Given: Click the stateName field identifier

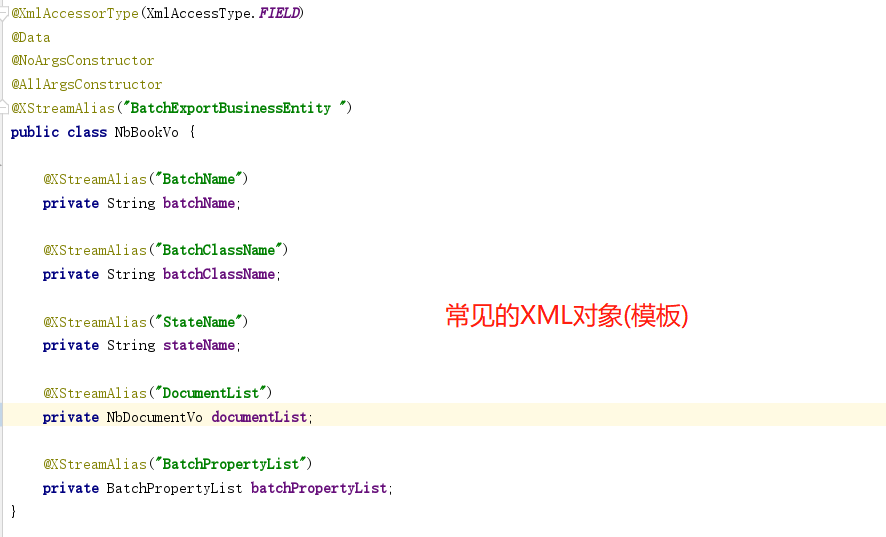Looking at the screenshot, I should click(x=199, y=345).
